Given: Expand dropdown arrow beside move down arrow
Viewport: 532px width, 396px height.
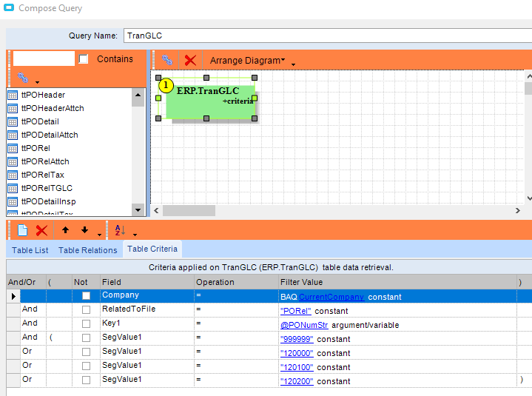Looking at the screenshot, I should click(x=99, y=235).
